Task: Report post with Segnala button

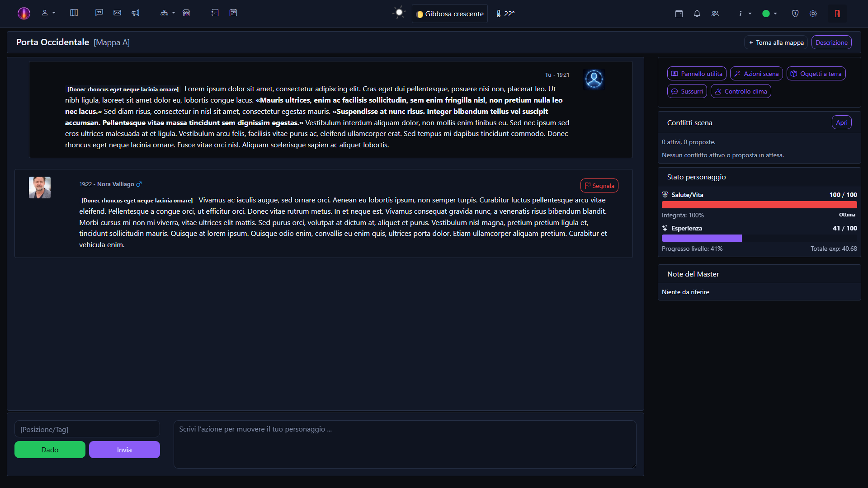Action: pos(599,186)
